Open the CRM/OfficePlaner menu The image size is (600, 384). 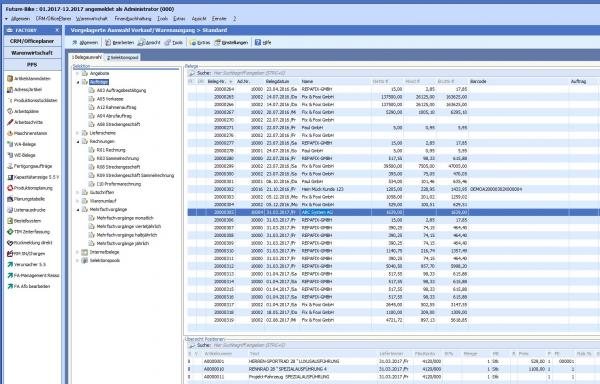(53, 18)
